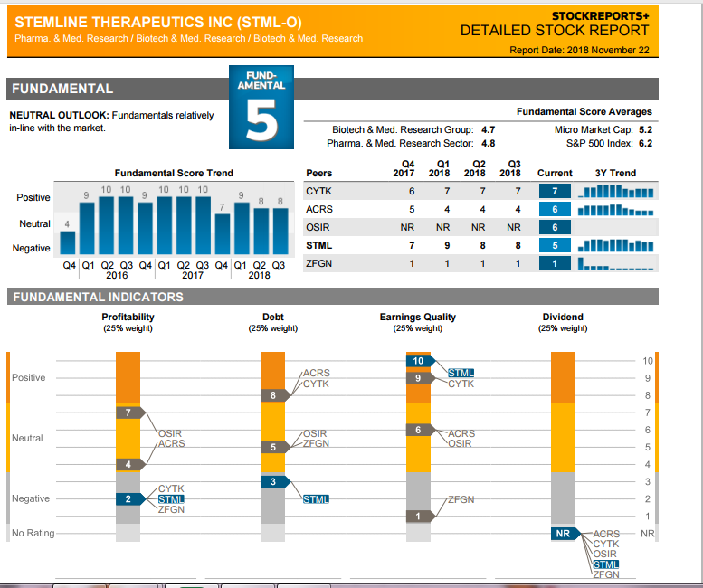The height and width of the screenshot is (588, 703).
Task: Click ZFGN in the Peers table
Action: tap(318, 263)
